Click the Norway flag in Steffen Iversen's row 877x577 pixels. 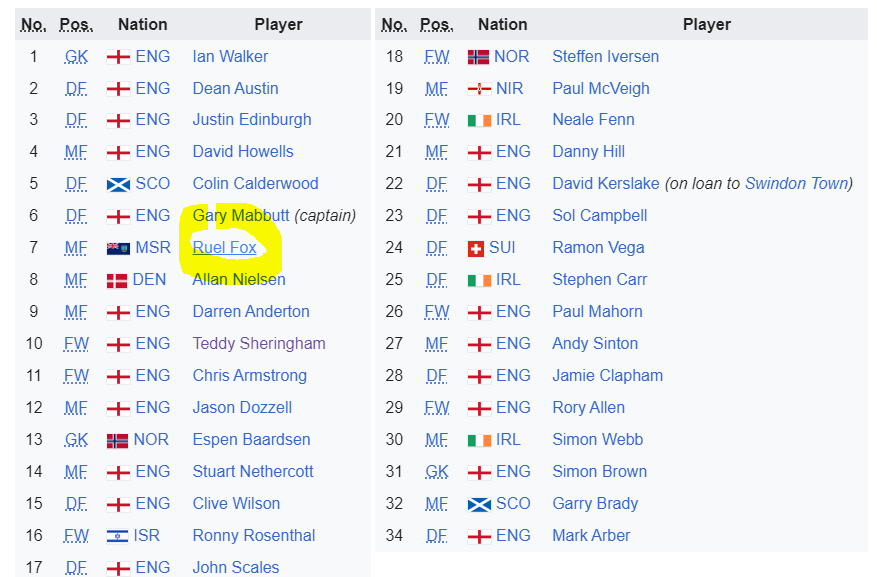pyautogui.click(x=478, y=57)
